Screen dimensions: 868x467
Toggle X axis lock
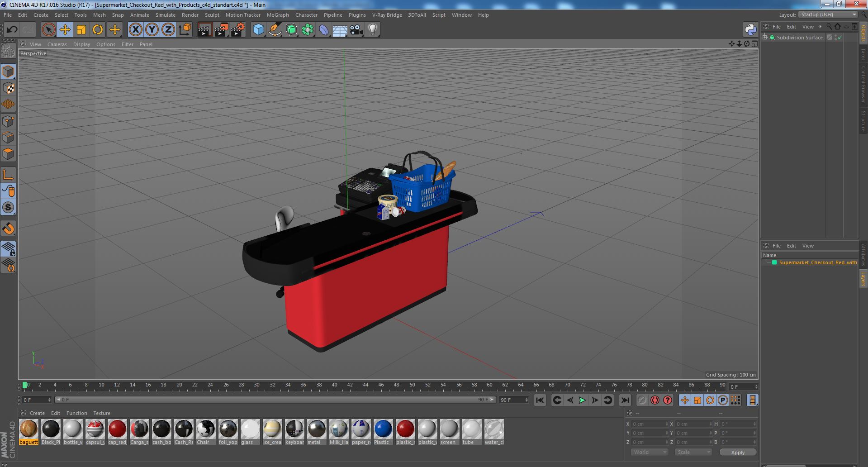(135, 30)
